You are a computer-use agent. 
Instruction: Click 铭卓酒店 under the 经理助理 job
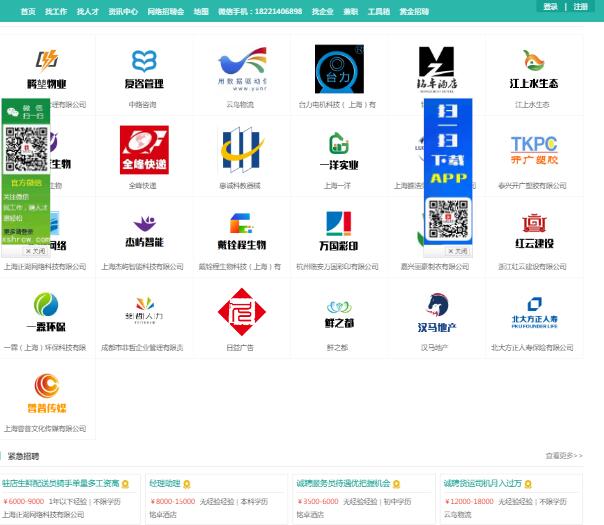163,515
